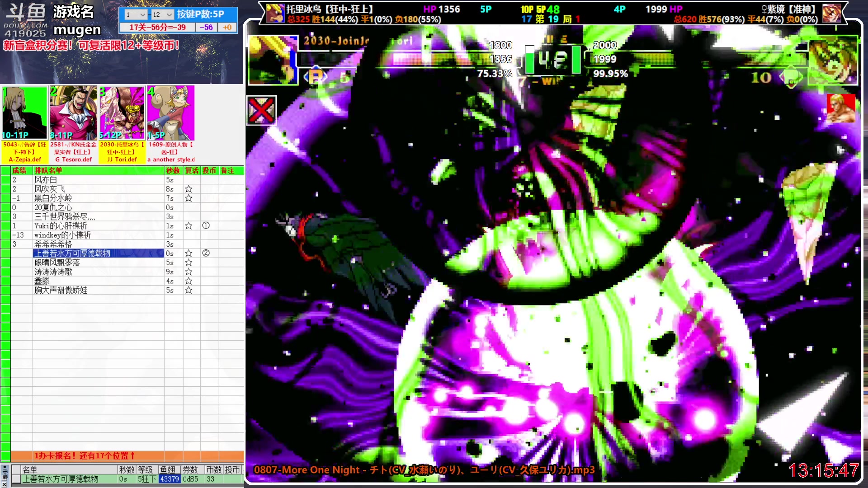Viewport: 868px width, 488px height.
Task: Click the star icon in 眼睛风飘零落 row
Action: click(x=189, y=263)
